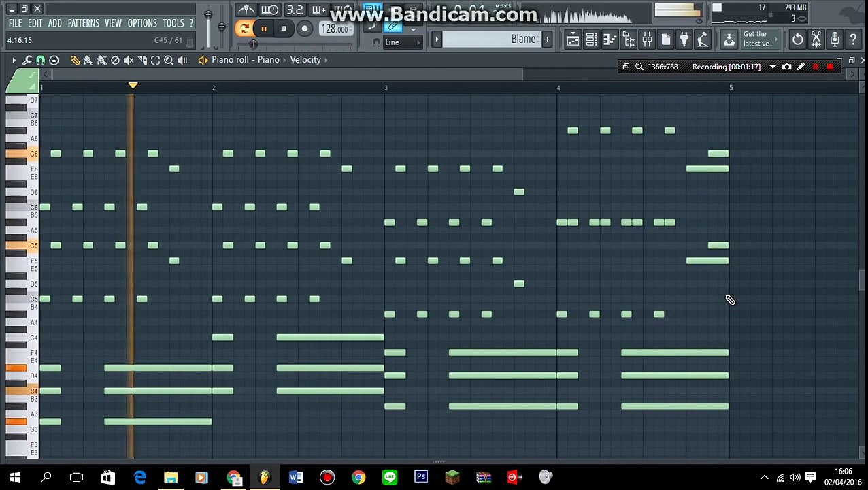Select the Delete tool
The image size is (868, 490).
[x=115, y=60]
